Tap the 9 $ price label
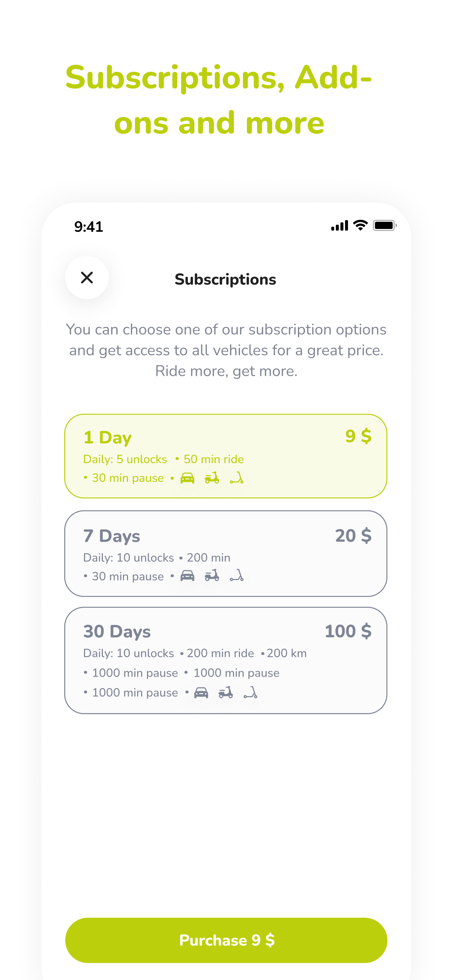 [x=358, y=436]
